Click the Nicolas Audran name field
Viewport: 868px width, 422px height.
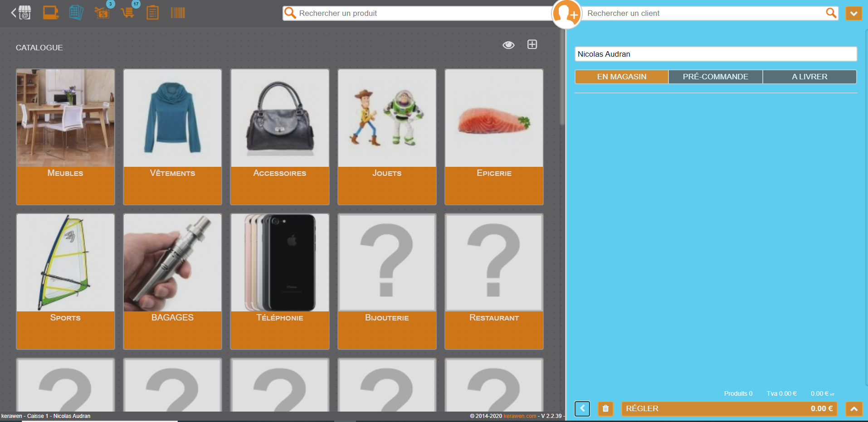pyautogui.click(x=716, y=54)
